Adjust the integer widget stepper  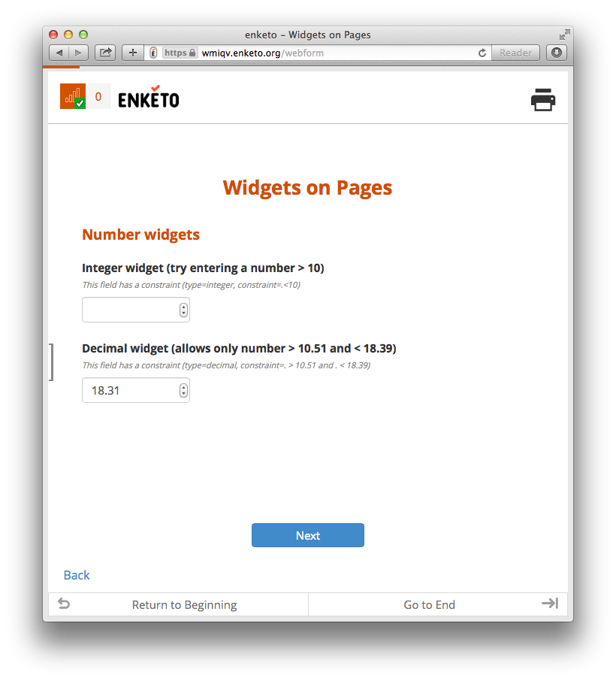click(183, 310)
